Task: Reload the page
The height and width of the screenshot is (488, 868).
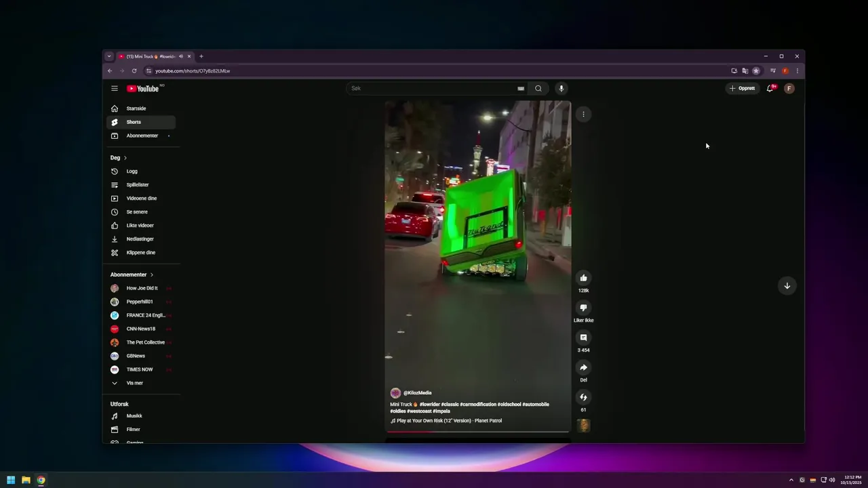Action: click(134, 70)
